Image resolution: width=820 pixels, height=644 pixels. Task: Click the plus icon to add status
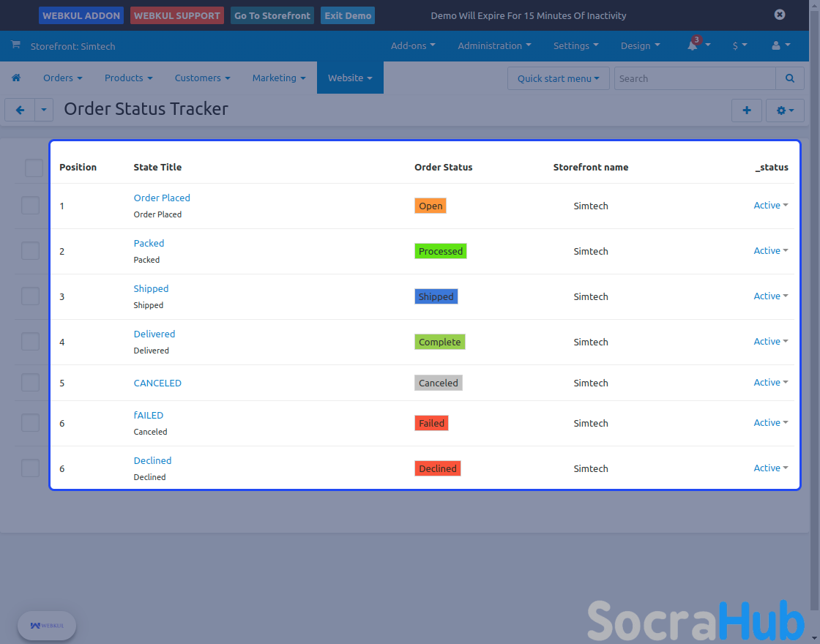point(747,111)
